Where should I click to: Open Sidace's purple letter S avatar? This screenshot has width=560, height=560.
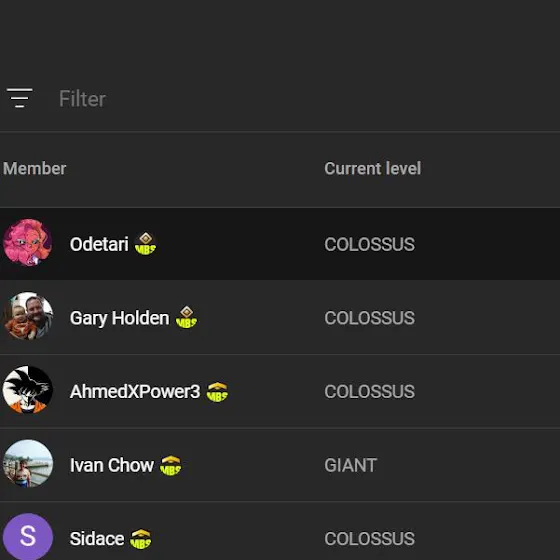pyautogui.click(x=28, y=536)
